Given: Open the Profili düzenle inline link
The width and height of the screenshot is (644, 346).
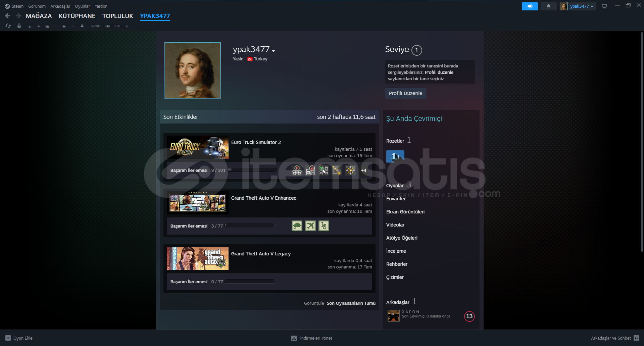Looking at the screenshot, I should 439,72.
